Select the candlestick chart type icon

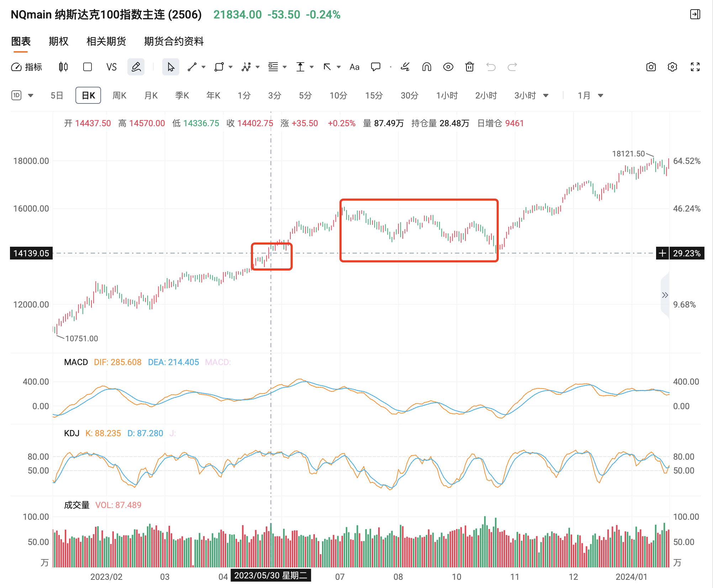click(x=63, y=67)
